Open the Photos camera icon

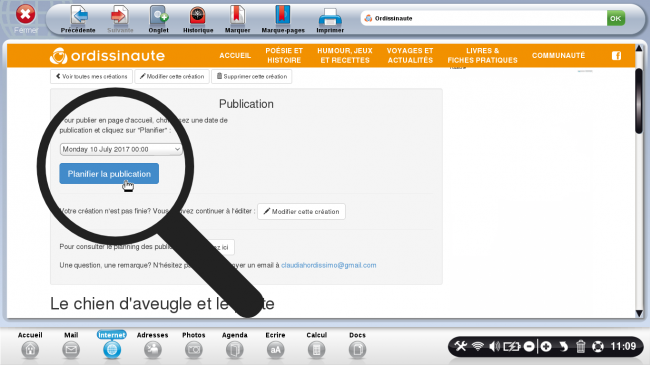(x=194, y=349)
